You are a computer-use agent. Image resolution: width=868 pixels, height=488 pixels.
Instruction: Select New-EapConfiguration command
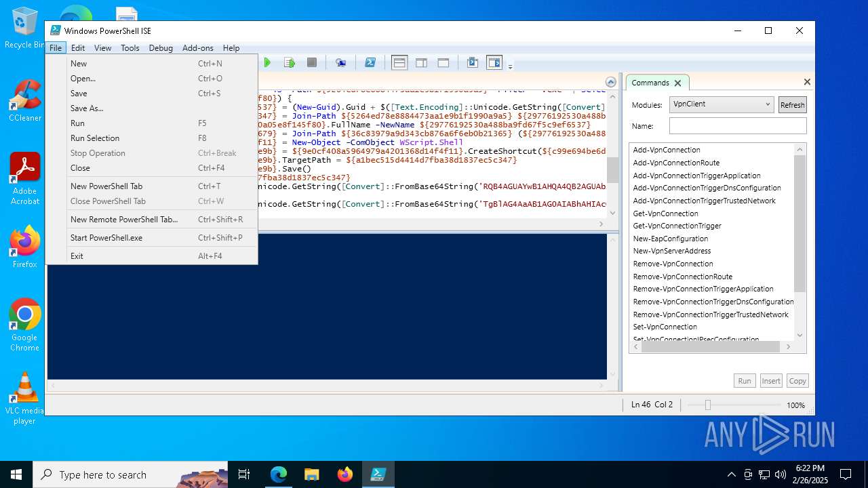point(670,239)
